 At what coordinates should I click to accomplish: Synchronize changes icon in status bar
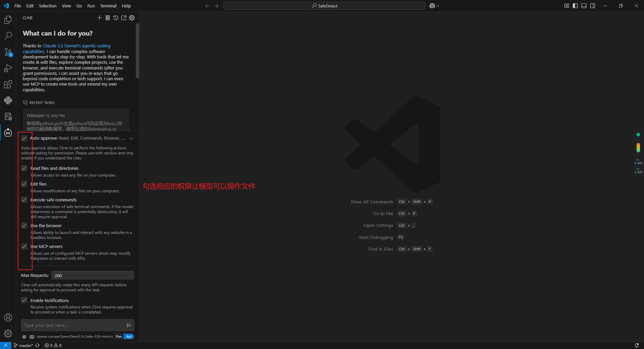pyautogui.click(x=37, y=345)
